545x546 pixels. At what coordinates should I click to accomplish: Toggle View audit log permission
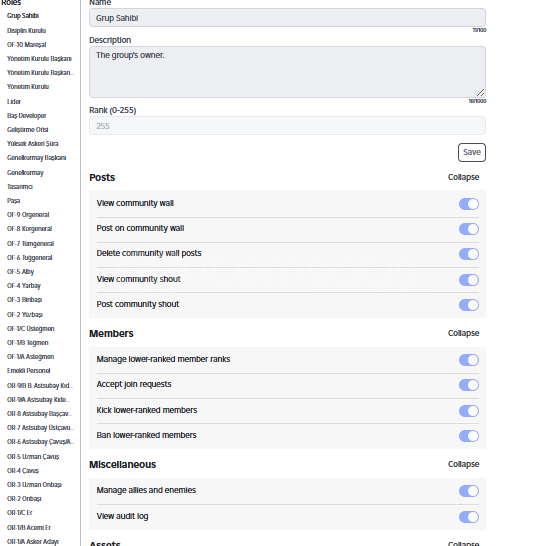(x=468, y=517)
